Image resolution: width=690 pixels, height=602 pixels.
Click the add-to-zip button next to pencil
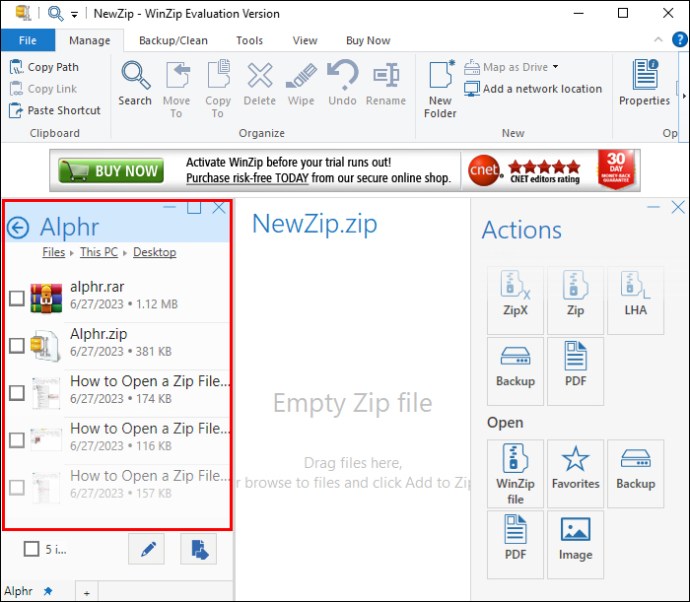click(x=198, y=549)
